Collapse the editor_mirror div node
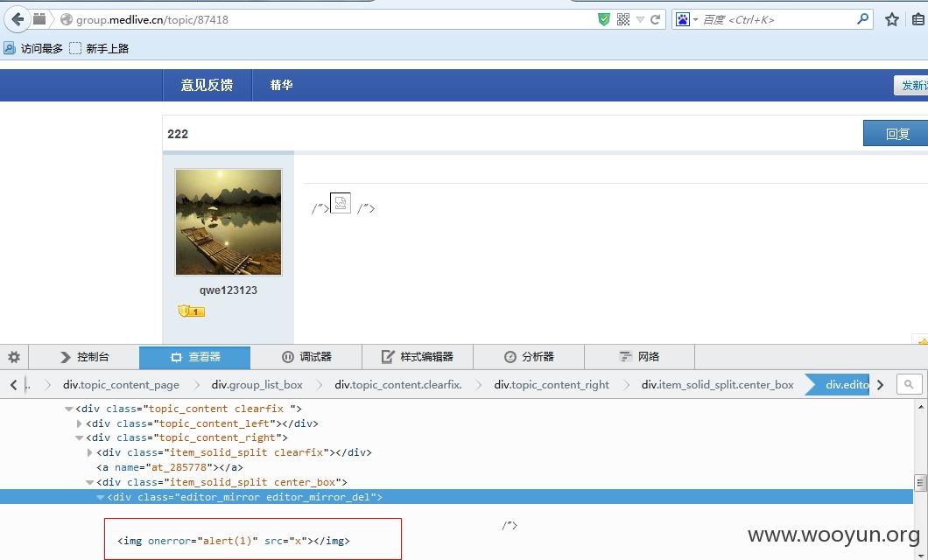Image resolution: width=928 pixels, height=560 pixels. pos(101,497)
